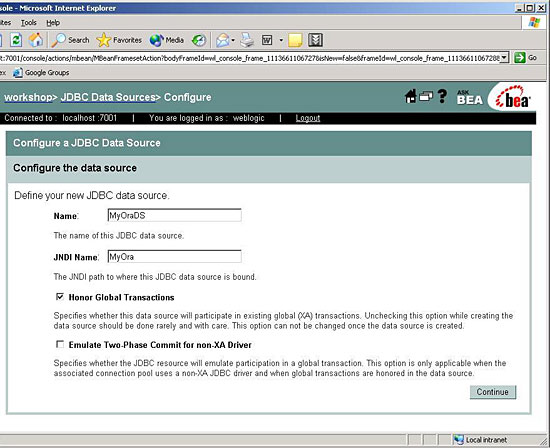The height and width of the screenshot is (448, 550).
Task: Click the Media toolbar icon
Action: point(167,40)
